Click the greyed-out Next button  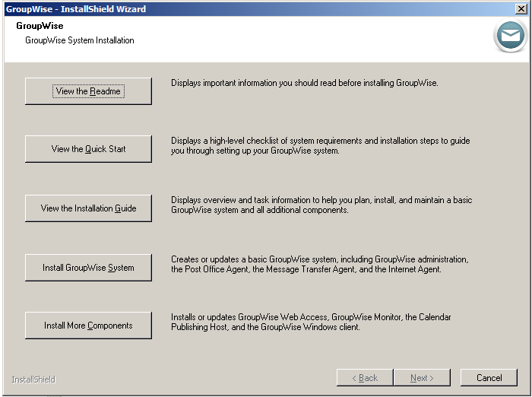click(422, 378)
